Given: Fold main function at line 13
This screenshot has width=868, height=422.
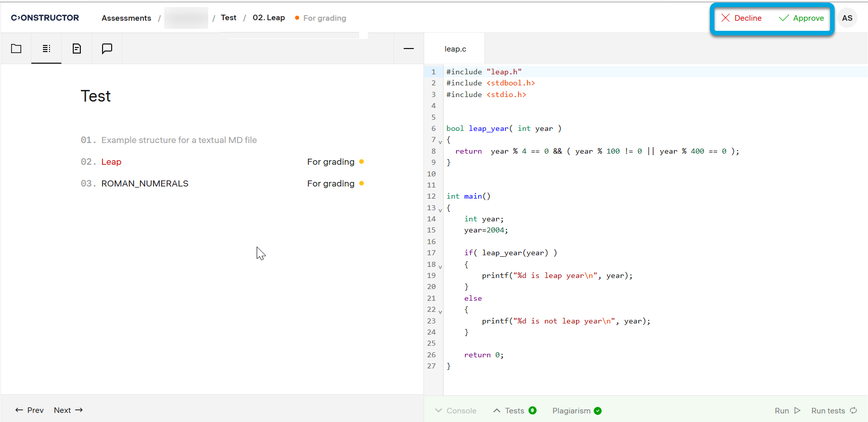Looking at the screenshot, I should coord(440,210).
